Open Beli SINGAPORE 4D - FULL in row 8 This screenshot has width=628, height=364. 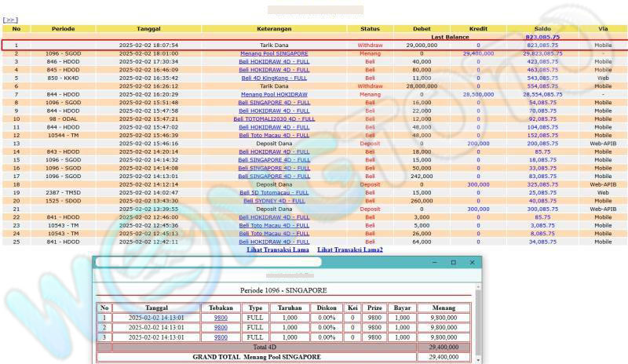pos(274,102)
